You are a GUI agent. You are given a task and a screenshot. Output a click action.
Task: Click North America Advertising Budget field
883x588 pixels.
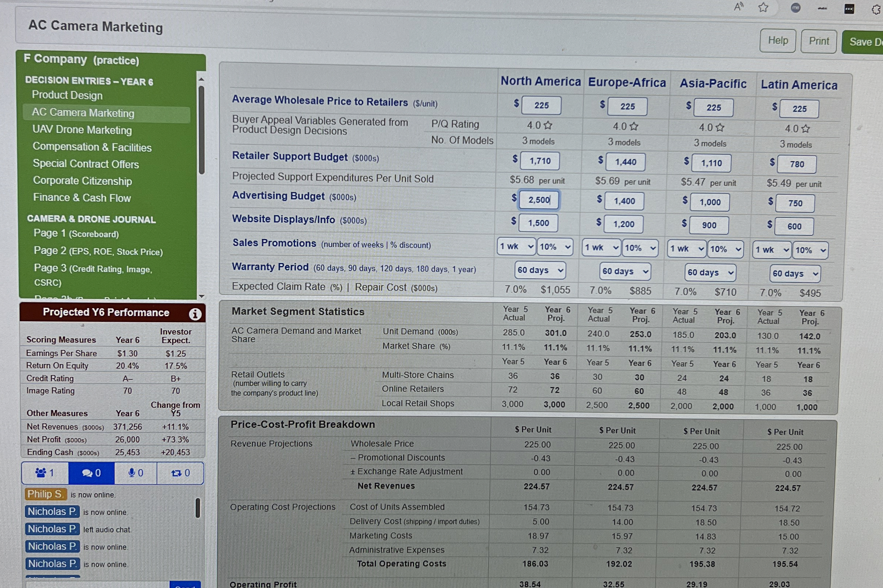538,200
